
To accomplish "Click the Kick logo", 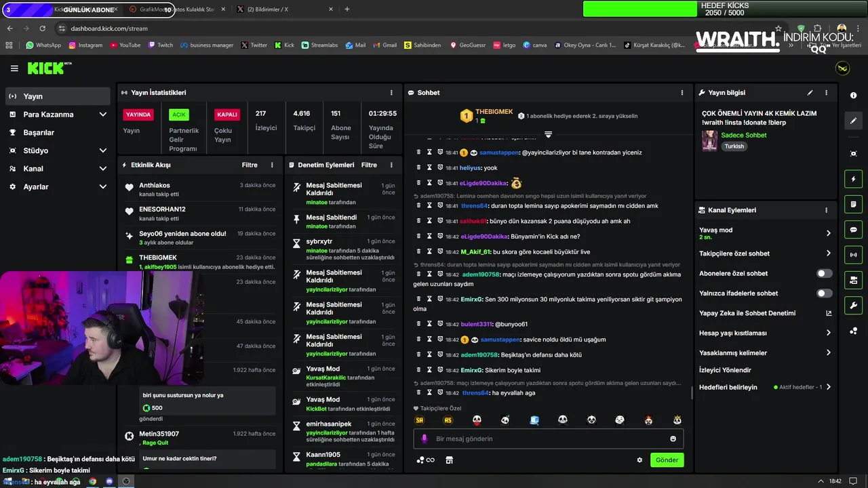I will 49,68.
